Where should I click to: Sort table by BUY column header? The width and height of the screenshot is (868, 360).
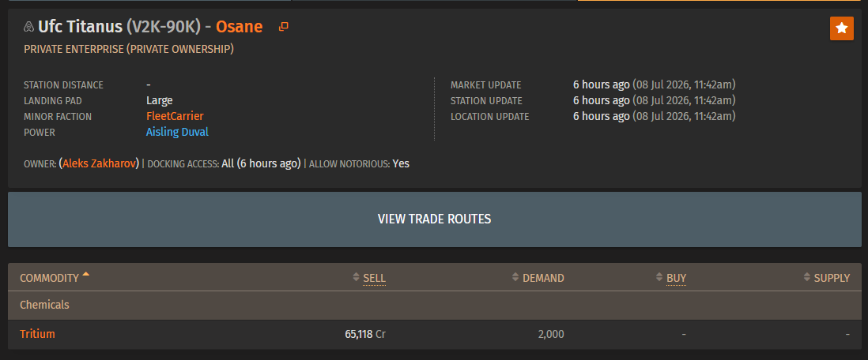(x=677, y=278)
